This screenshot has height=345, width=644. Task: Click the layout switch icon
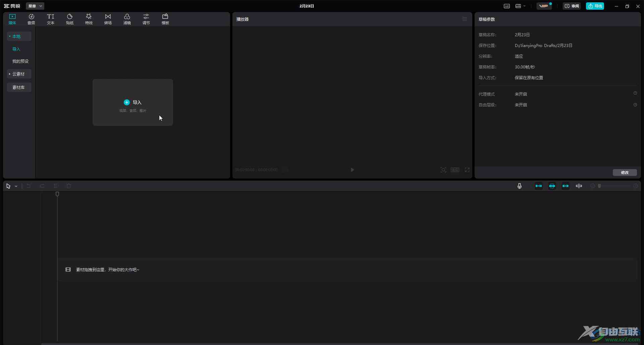(518, 6)
